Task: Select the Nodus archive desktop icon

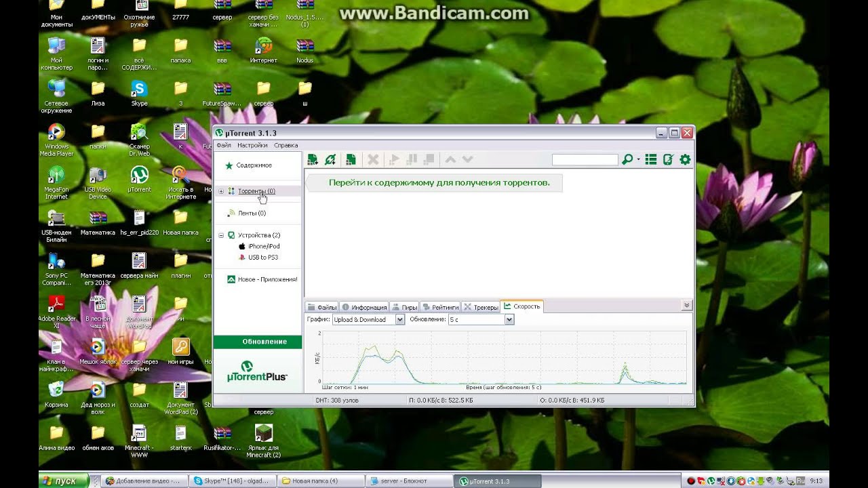Action: pos(304,50)
